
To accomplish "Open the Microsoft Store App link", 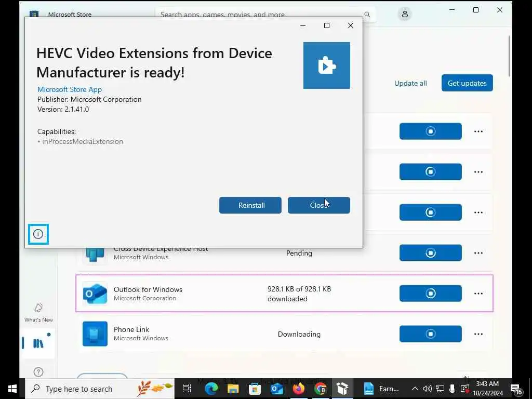I will pos(70,89).
